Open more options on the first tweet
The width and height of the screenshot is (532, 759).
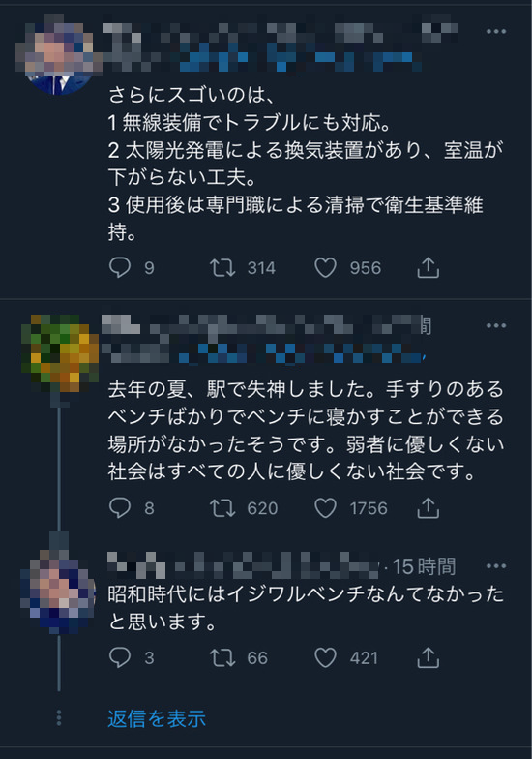[495, 31]
